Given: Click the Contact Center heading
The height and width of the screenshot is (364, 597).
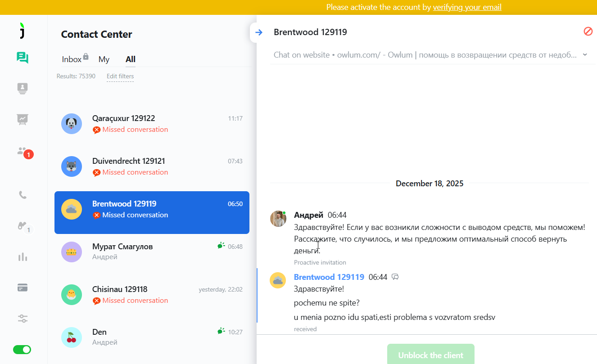Looking at the screenshot, I should [x=97, y=34].
